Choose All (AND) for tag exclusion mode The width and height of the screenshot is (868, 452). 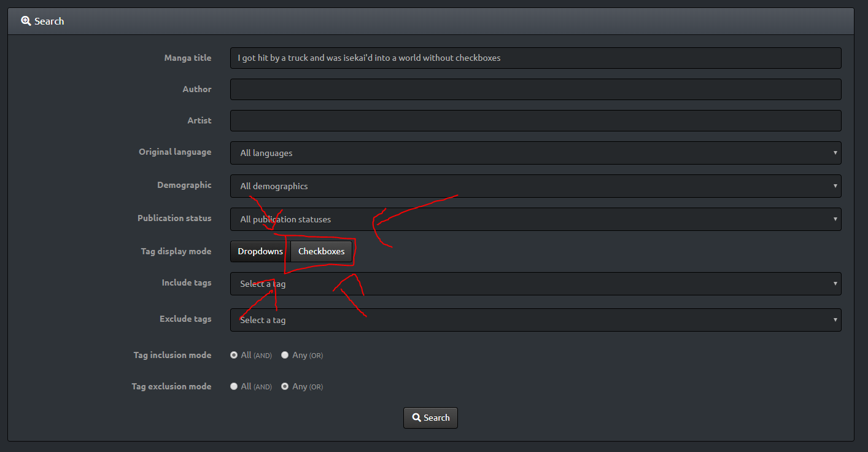234,386
